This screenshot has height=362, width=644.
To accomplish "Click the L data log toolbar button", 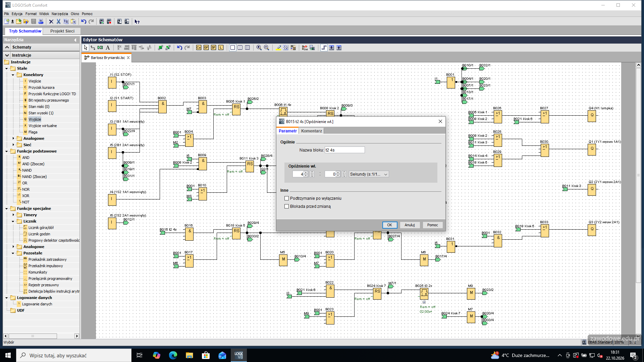I will [221, 48].
